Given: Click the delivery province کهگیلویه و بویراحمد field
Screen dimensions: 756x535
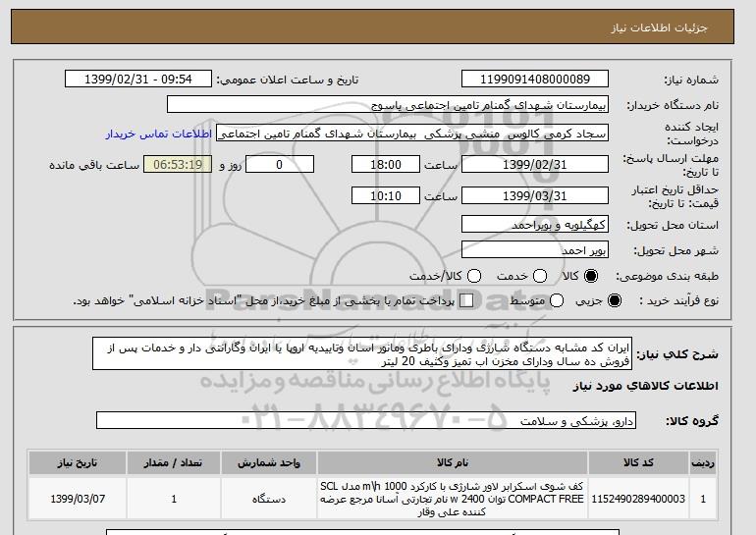Looking at the screenshot, I should [x=535, y=225].
